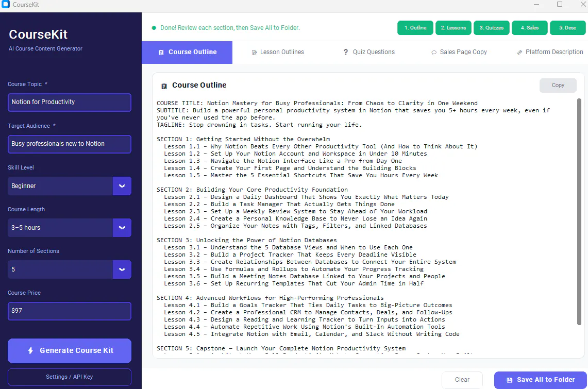This screenshot has height=389, width=588.
Task: Click Lesson 3.6 Set Up Recurring Templates line
Action: point(294,284)
